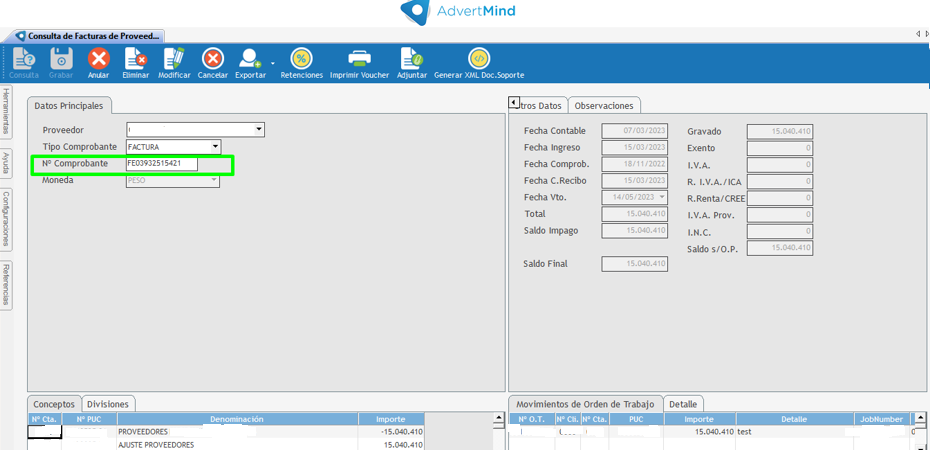Click the Nº O.T. column header
Screen dimensions: 930x450
[533, 419]
